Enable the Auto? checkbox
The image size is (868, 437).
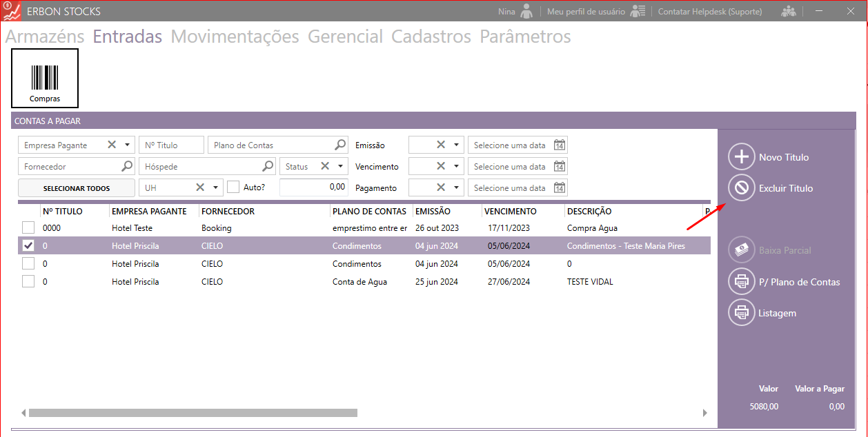click(233, 187)
